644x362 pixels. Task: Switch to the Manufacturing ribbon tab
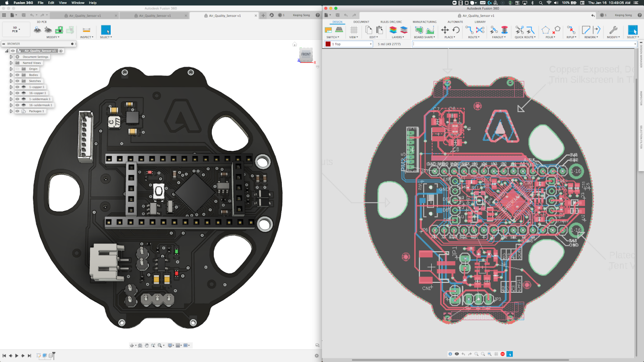click(424, 22)
